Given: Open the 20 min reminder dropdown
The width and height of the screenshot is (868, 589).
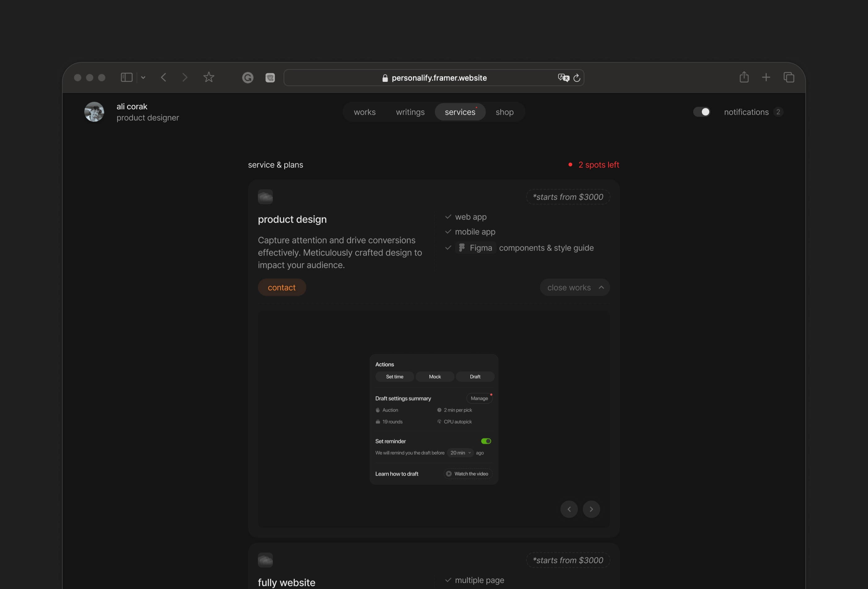Looking at the screenshot, I should coord(460,453).
